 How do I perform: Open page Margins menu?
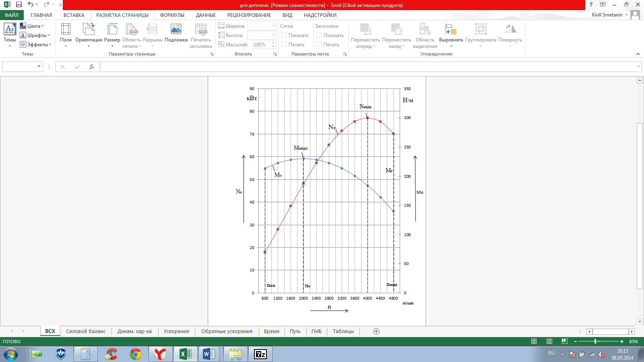(x=66, y=35)
